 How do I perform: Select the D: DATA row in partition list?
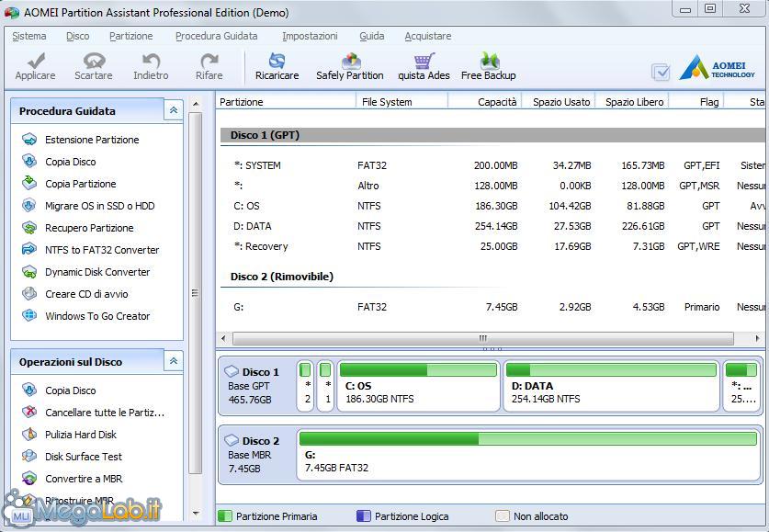pyautogui.click(x=492, y=226)
